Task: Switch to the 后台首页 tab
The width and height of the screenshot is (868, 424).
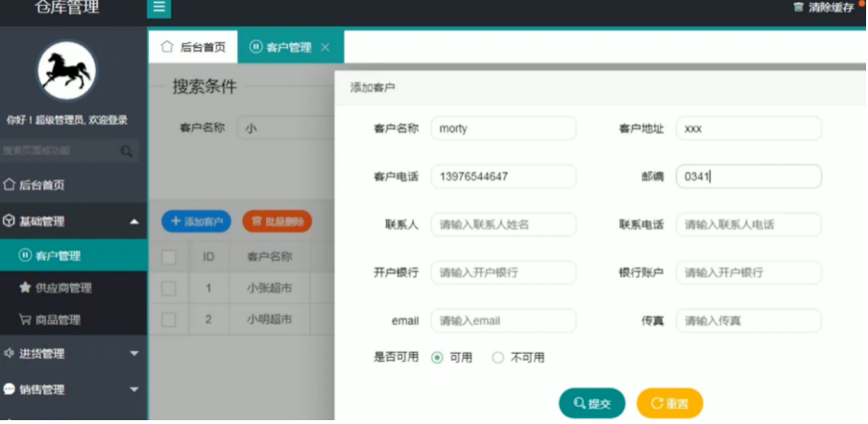Action: [193, 47]
